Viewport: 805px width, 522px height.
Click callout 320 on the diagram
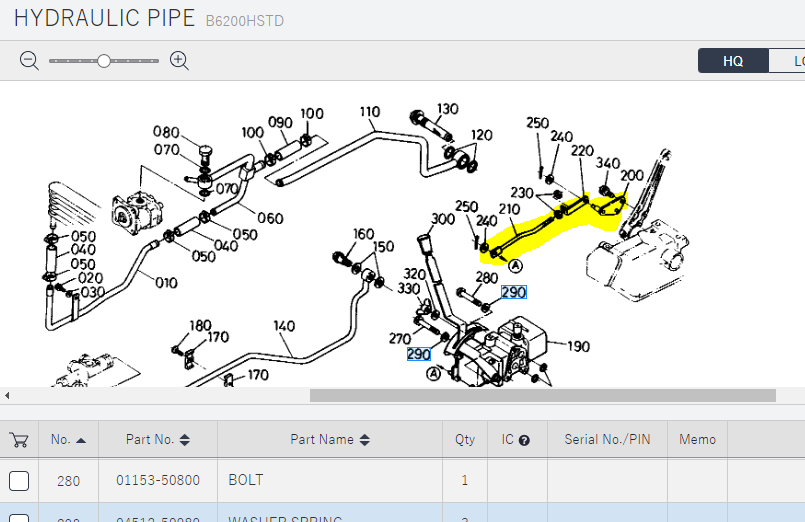[x=414, y=274]
